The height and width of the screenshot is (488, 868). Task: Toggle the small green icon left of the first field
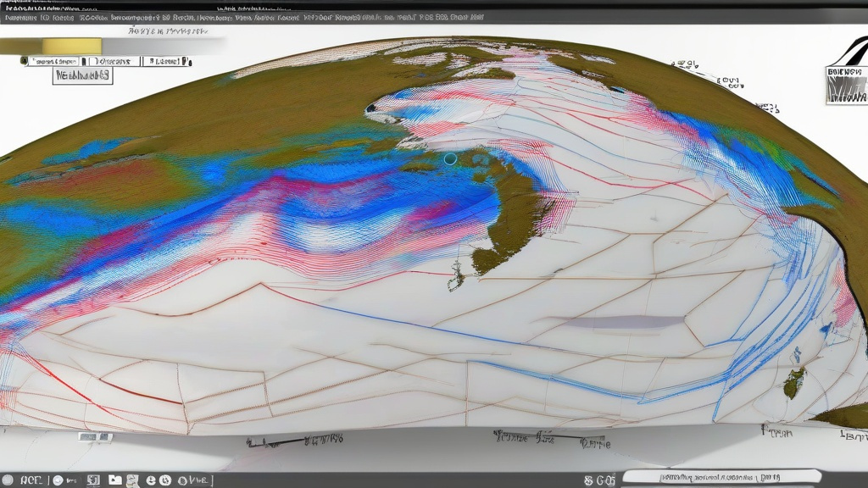[x=24, y=61]
